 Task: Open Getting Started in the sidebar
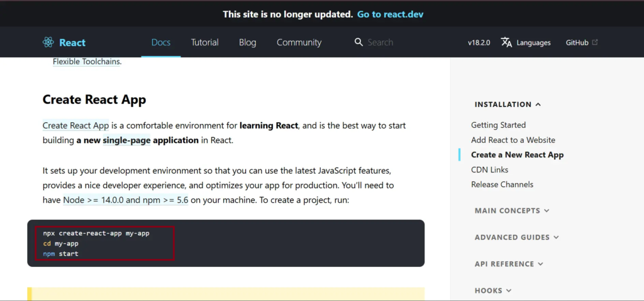pos(498,125)
